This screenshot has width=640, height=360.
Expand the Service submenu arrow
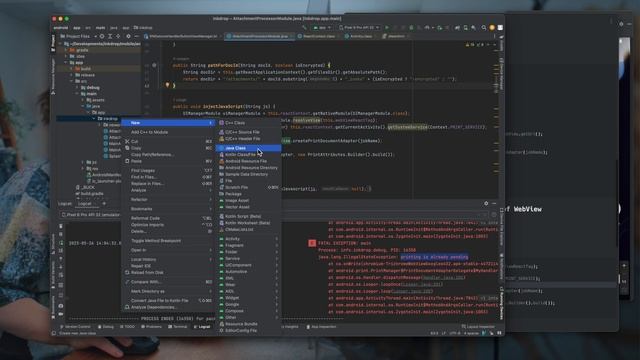click(277, 258)
